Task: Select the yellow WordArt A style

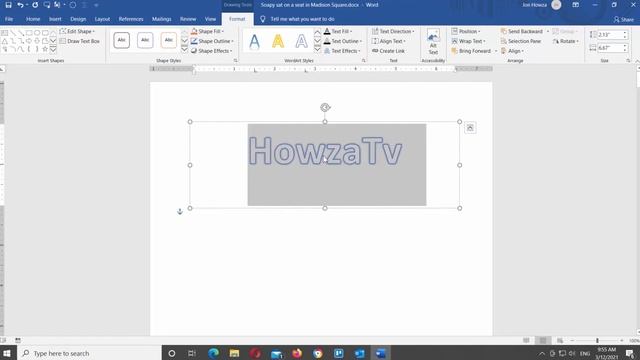Action: pos(278,41)
